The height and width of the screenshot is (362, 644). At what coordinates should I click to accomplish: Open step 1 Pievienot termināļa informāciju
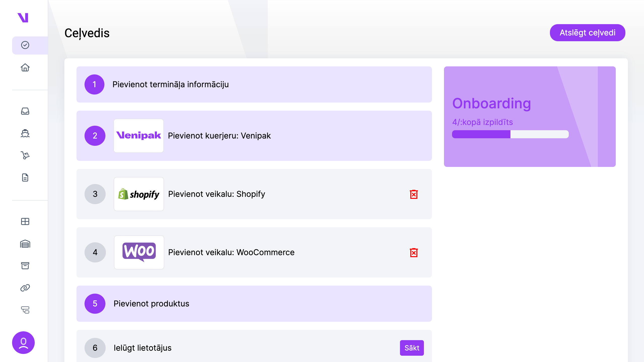coord(254,84)
